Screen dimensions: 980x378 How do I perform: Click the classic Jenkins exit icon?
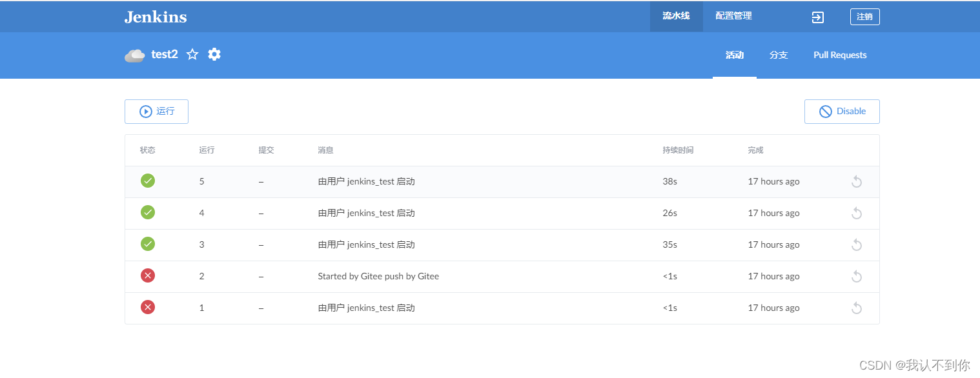[x=817, y=17]
